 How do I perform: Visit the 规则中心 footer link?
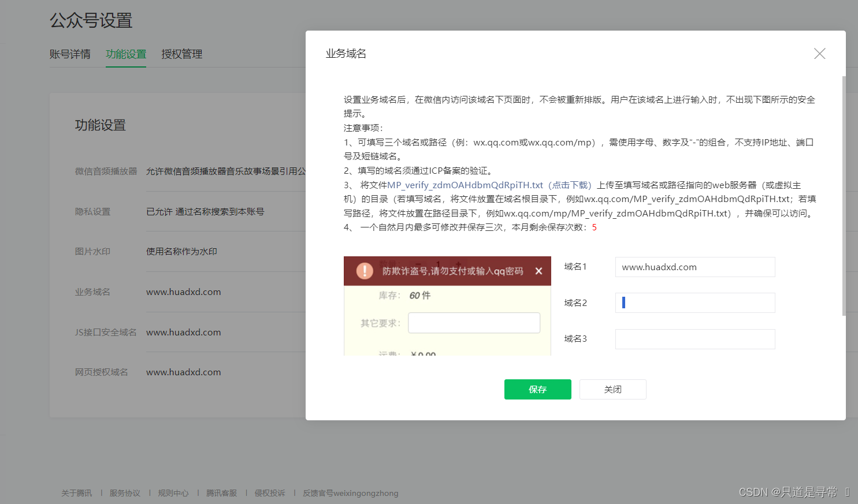coord(173,493)
